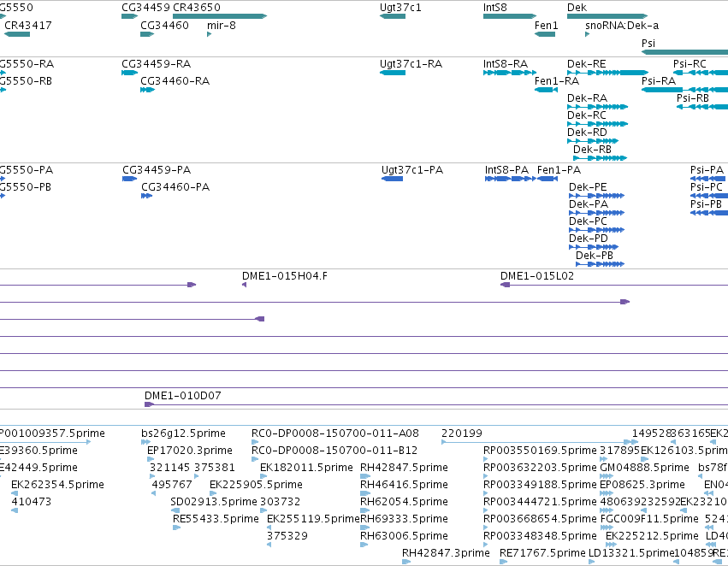Select EST RH62054.5prime

pyautogui.click(x=365, y=510)
